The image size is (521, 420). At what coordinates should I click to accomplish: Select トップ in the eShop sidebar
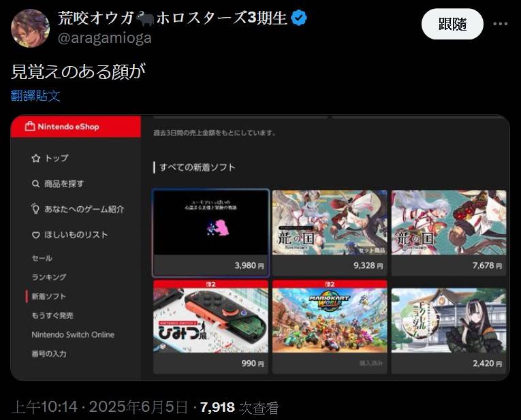[57, 158]
